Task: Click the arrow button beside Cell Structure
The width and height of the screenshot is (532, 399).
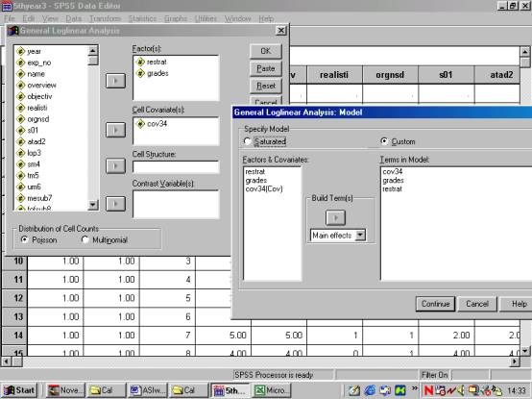Action: coord(115,166)
